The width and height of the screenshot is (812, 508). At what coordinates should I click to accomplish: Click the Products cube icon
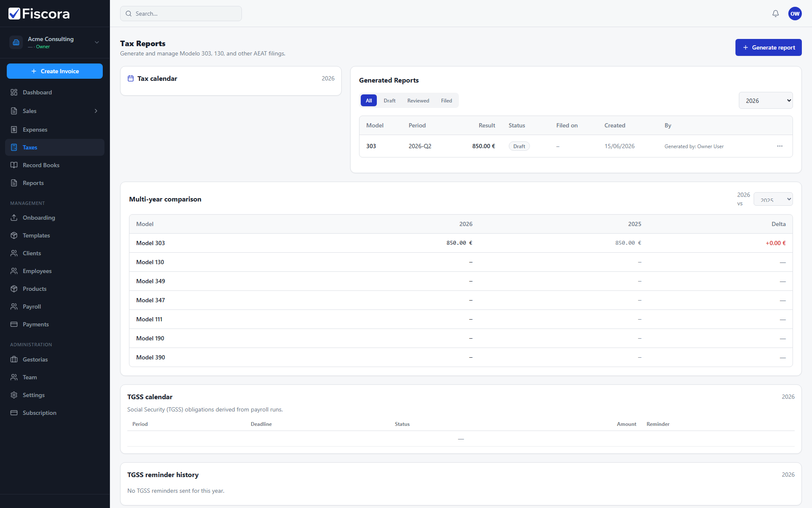coord(14,289)
